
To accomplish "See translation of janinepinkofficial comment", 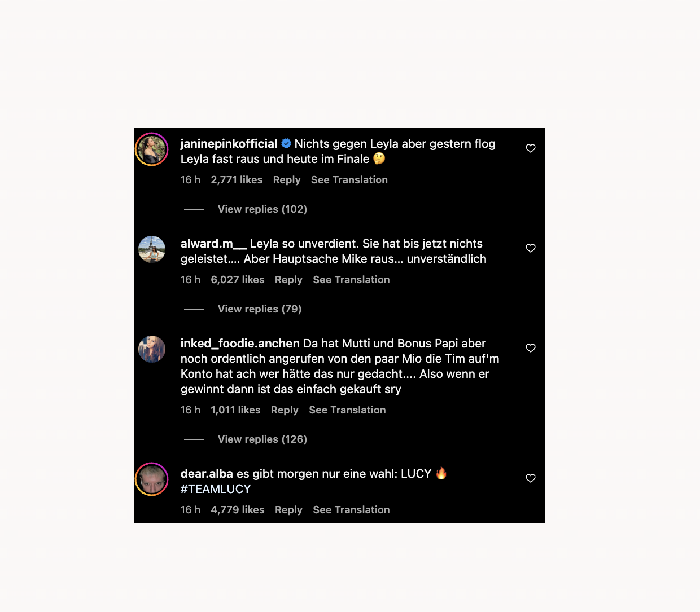I will pyautogui.click(x=349, y=180).
